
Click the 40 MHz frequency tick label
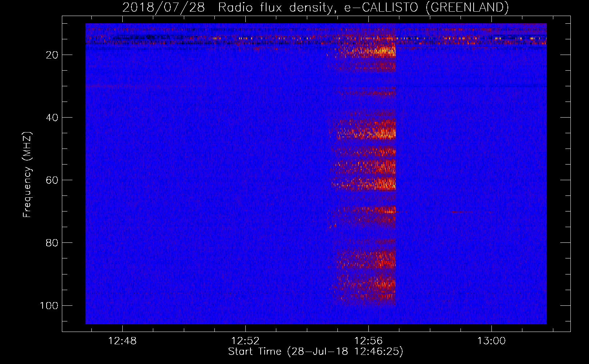(52, 118)
